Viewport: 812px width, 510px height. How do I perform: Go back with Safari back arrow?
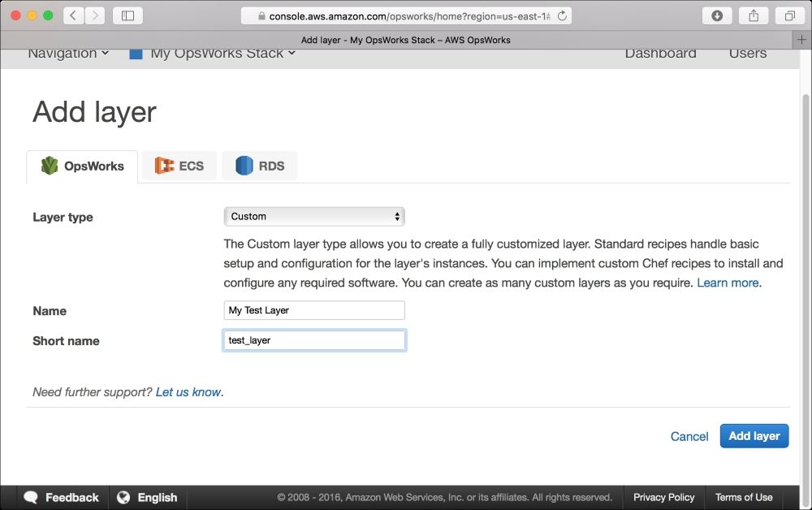74,15
